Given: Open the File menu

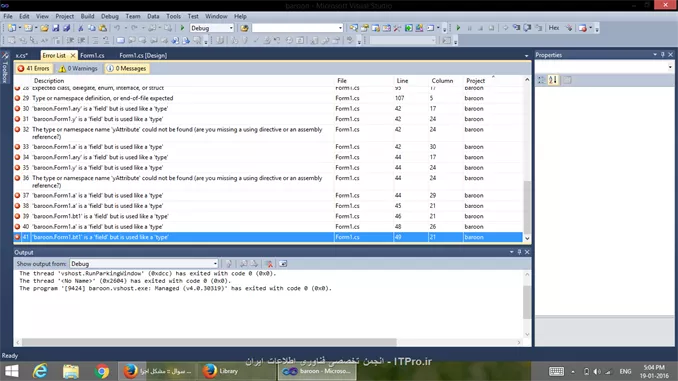Looking at the screenshot, I should (8, 16).
